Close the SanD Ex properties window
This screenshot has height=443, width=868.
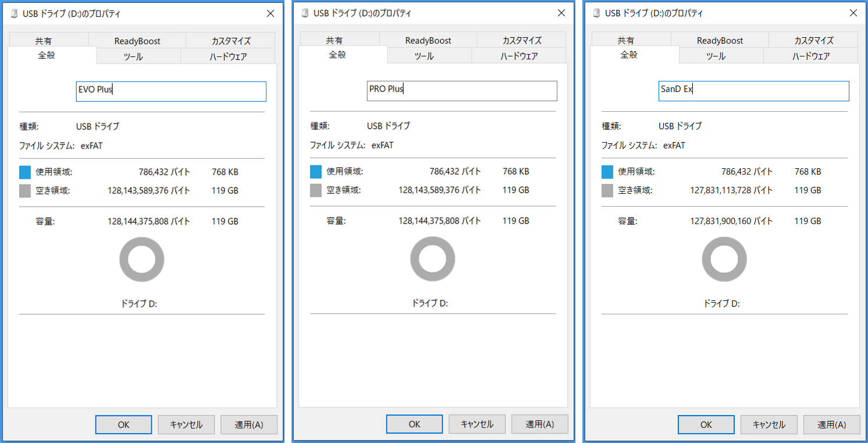pos(853,13)
